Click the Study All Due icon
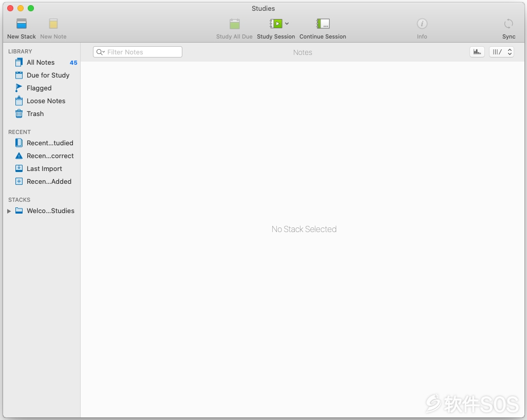The height and width of the screenshot is (420, 527). [234, 24]
